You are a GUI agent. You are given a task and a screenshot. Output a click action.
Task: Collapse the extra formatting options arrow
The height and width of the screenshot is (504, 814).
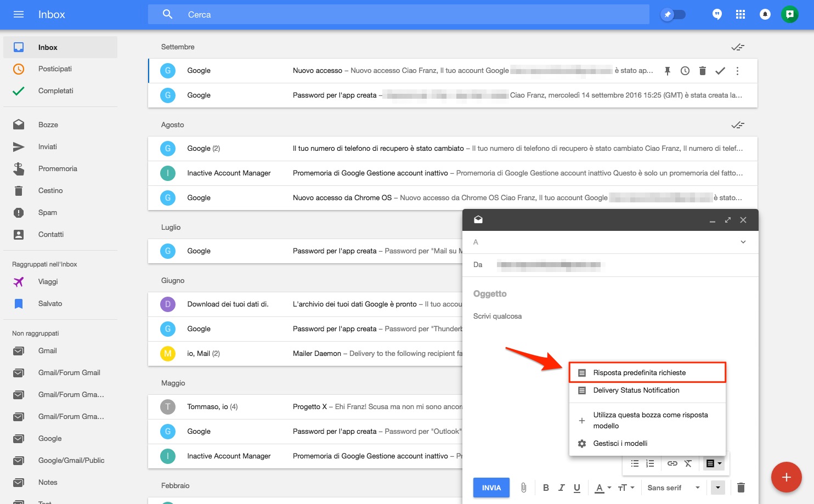click(x=718, y=488)
